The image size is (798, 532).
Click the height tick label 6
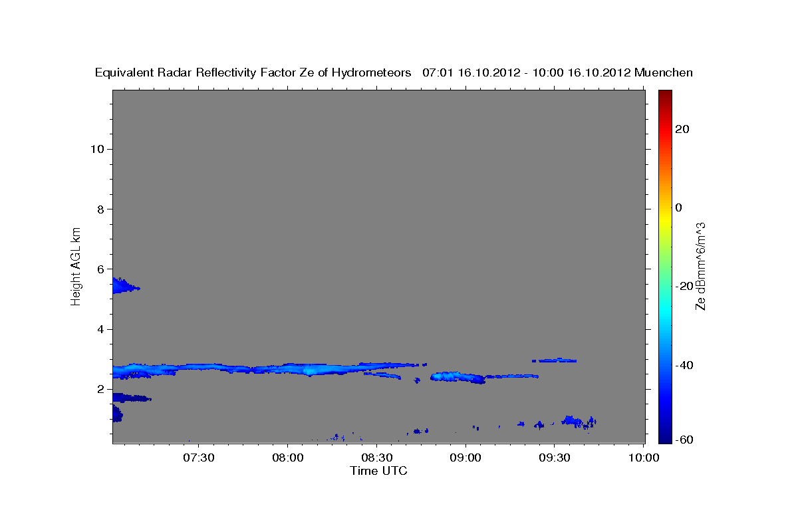point(100,269)
